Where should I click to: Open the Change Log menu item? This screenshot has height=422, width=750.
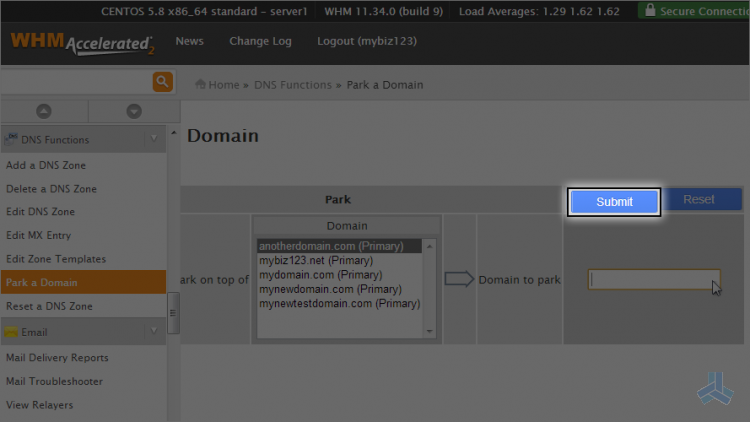[x=260, y=41]
